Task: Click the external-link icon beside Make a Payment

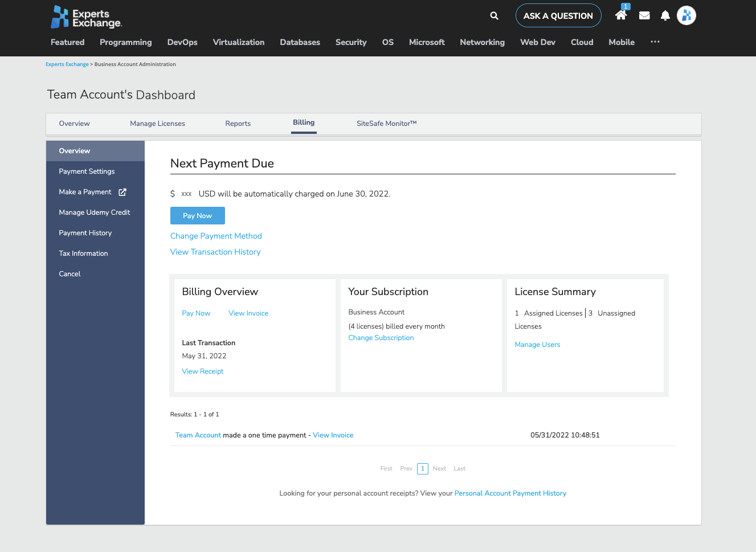Action: pyautogui.click(x=122, y=192)
